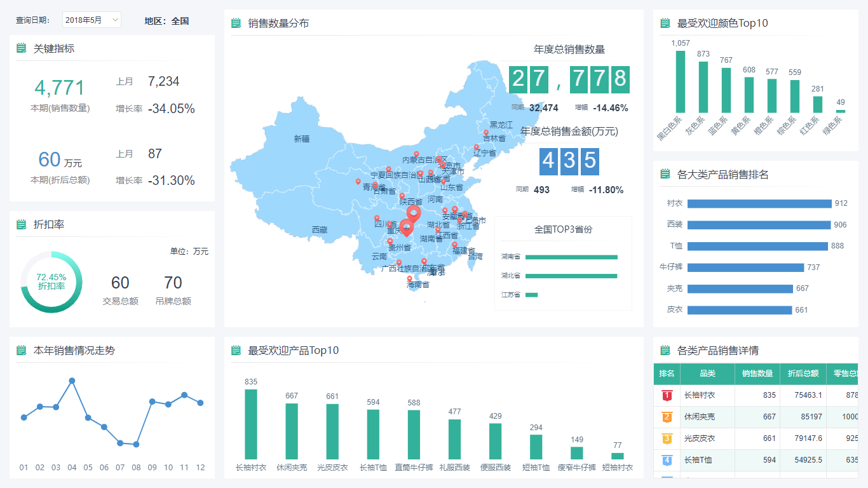This screenshot has width=868, height=488.
Task: Click the notepad icon beside 各大类产品销售排名
Action: coord(665,174)
